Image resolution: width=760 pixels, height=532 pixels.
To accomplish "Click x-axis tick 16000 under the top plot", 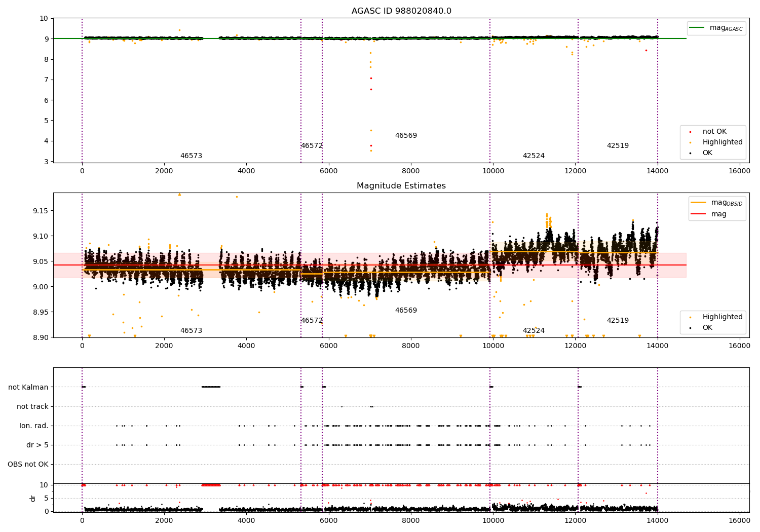I will (x=739, y=171).
